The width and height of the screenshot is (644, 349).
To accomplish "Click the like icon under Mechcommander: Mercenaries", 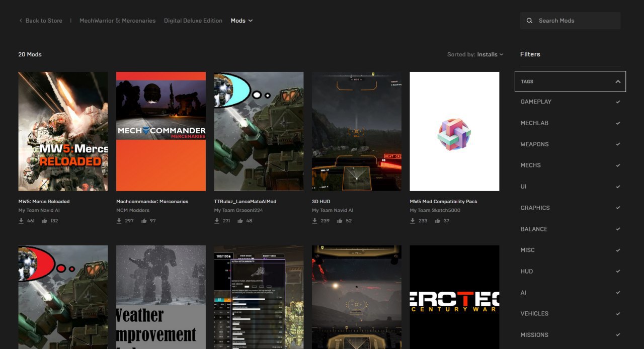I will [x=144, y=221].
